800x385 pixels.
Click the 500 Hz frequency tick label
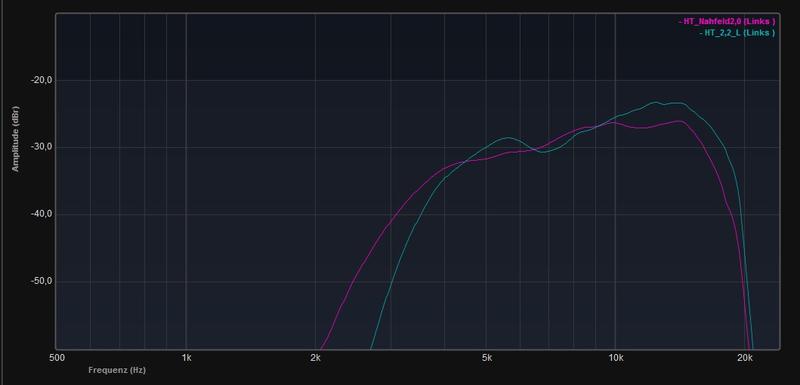[57, 358]
